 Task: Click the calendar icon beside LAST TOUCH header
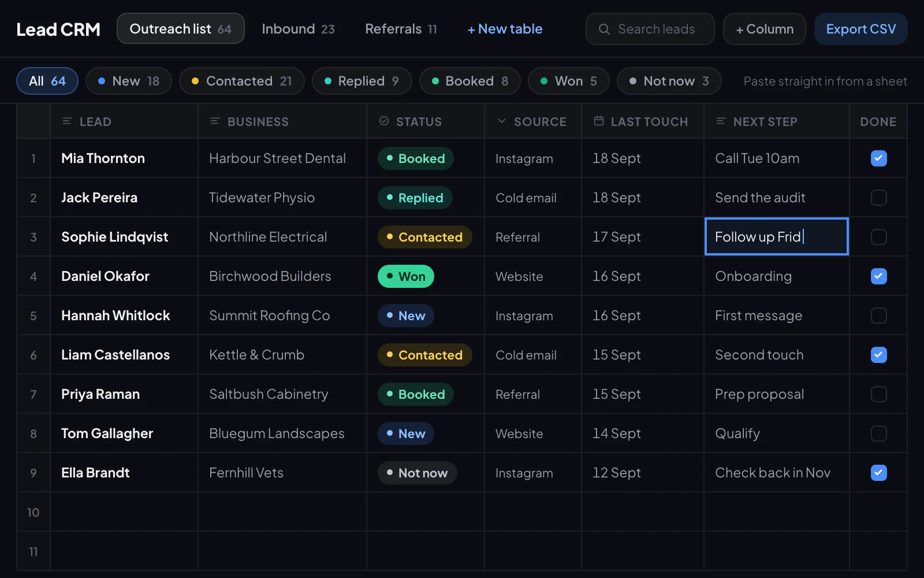point(598,121)
